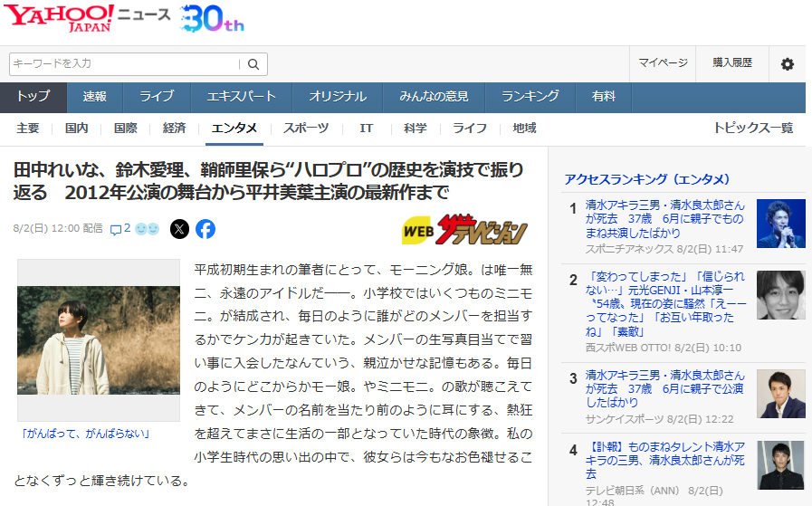Image resolution: width=812 pixels, height=506 pixels.
Task: Click the smiley reaction faces icon
Action: 147,229
